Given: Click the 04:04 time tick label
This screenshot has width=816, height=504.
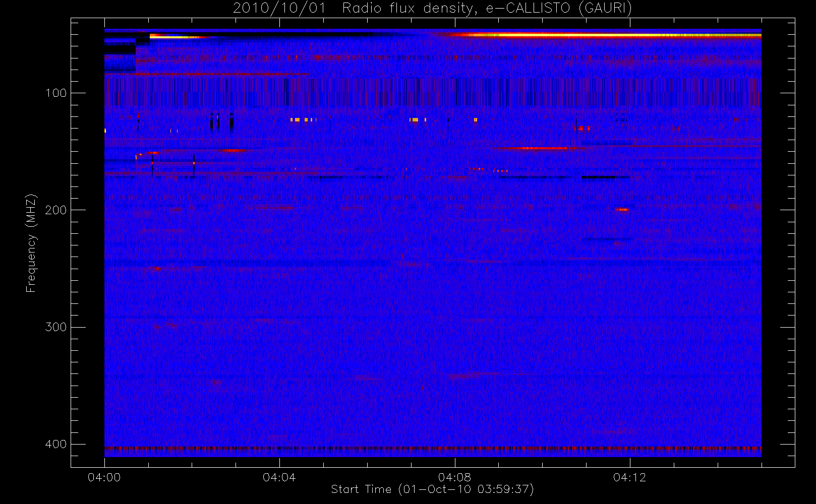Looking at the screenshot, I should click(x=279, y=477).
